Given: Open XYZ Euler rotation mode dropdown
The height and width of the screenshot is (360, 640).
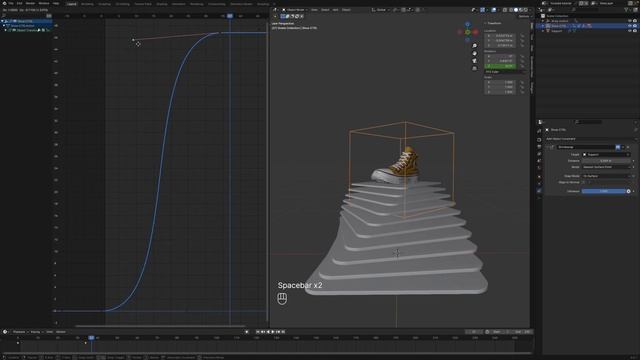Looking at the screenshot, I should tap(504, 72).
